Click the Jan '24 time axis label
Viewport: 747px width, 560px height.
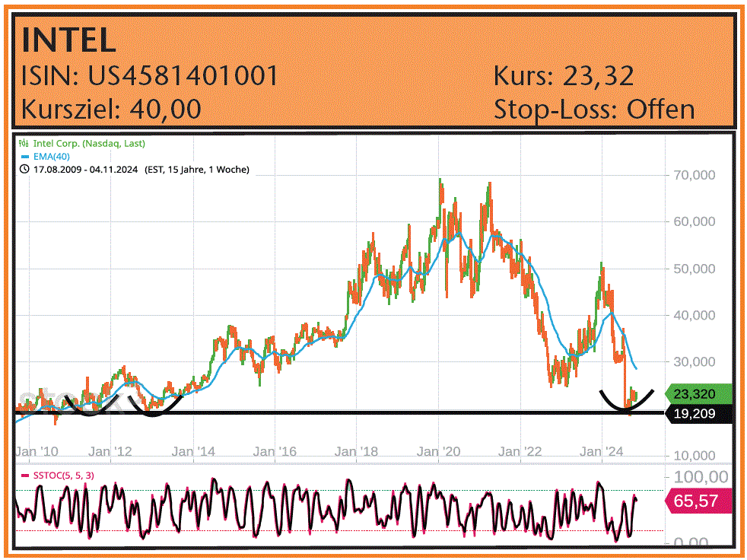pyautogui.click(x=601, y=451)
